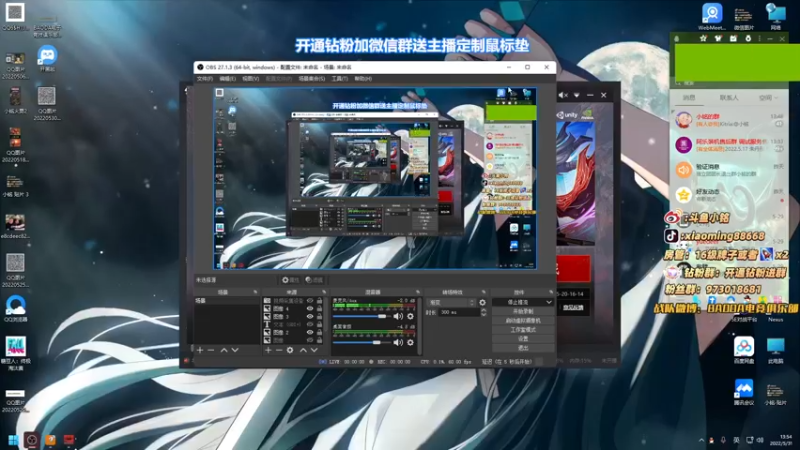Open the 文件(F) menu in OBS
Viewport: 800px width, 450px height.
click(205, 79)
